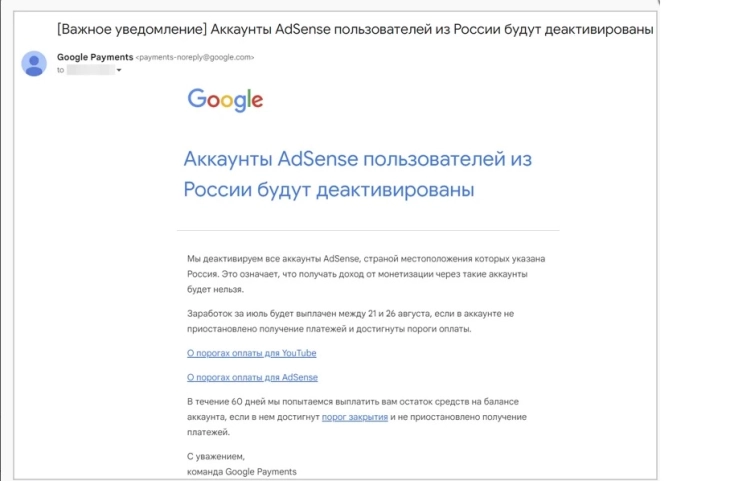The image size is (730, 481).
Task: Click sender name 'Google Payments'
Action: click(95, 57)
